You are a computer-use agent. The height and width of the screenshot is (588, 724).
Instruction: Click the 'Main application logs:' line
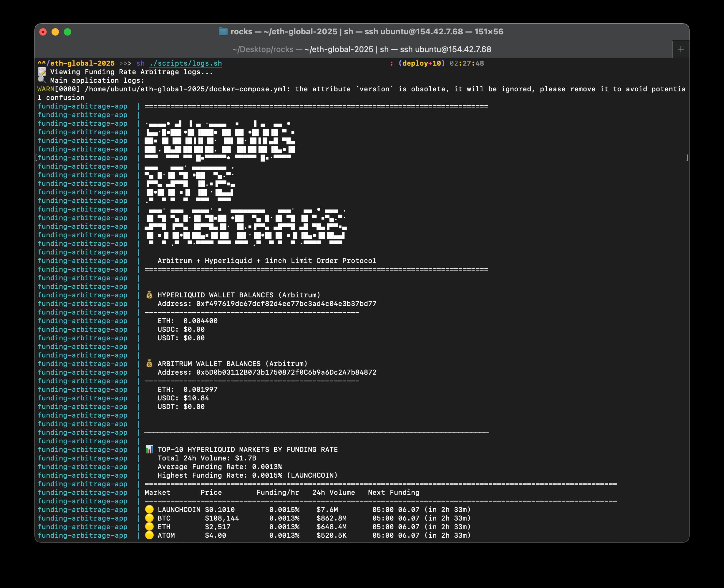click(97, 80)
